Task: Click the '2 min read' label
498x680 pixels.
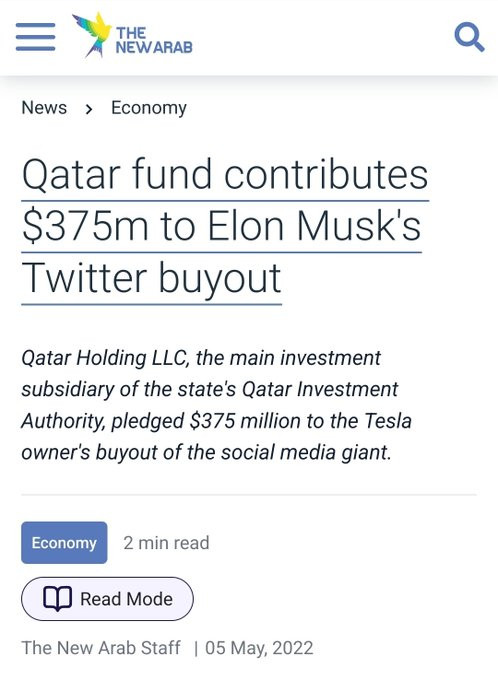Action: coord(167,543)
